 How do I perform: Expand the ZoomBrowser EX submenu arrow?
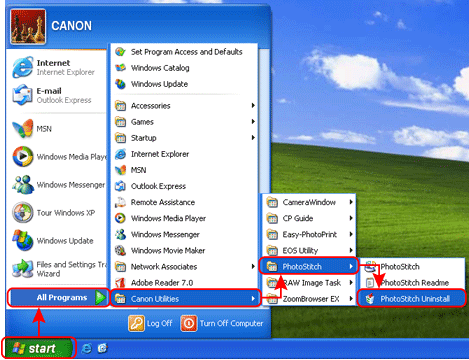(351, 299)
